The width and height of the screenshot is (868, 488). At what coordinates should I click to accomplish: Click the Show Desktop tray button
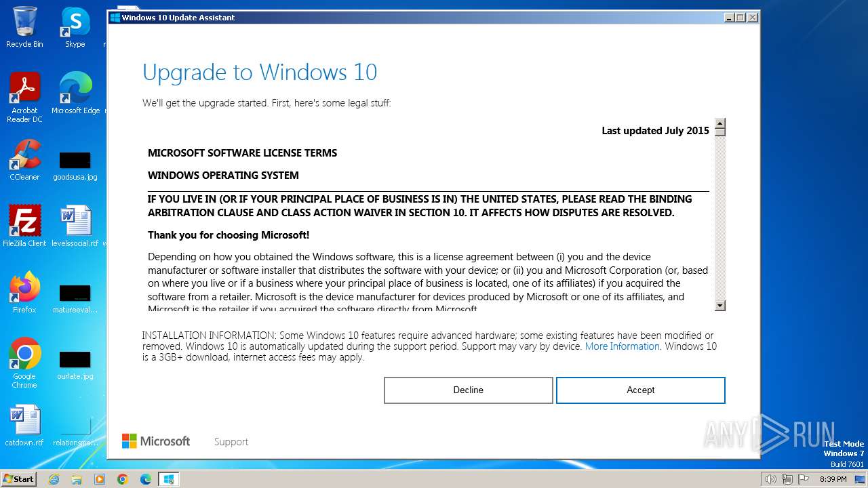click(x=861, y=479)
